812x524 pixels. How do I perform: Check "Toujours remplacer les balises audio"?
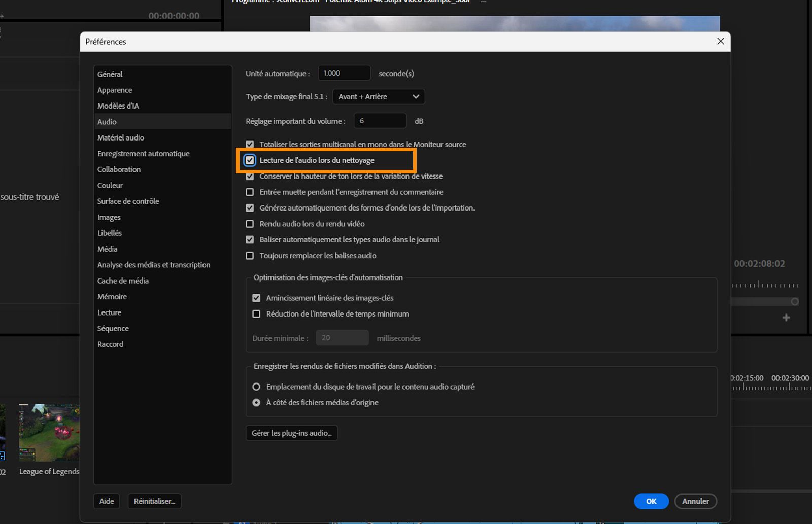[x=250, y=255]
